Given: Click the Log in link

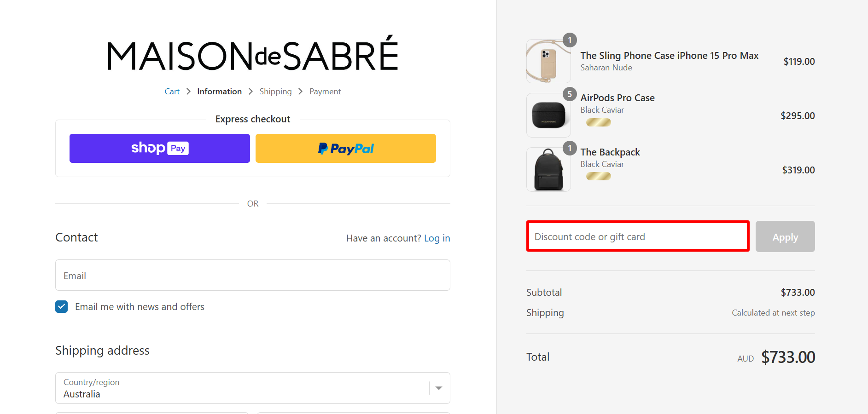Looking at the screenshot, I should pyautogui.click(x=437, y=238).
